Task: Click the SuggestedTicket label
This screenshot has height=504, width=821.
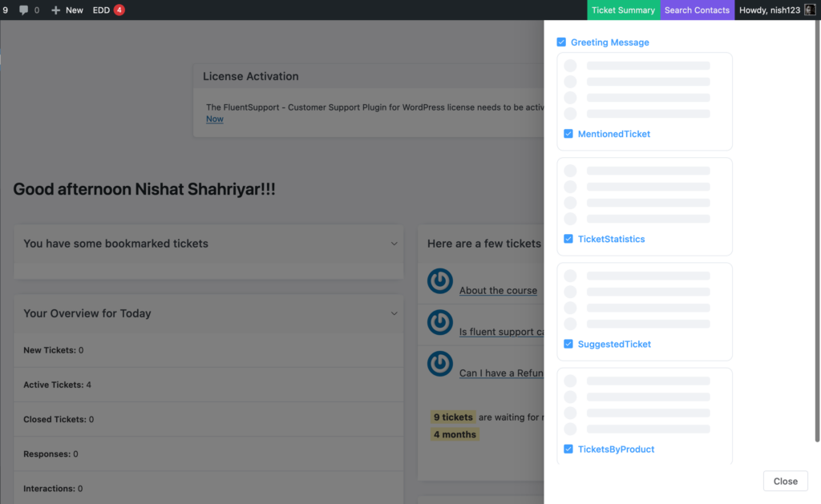Action: tap(615, 345)
